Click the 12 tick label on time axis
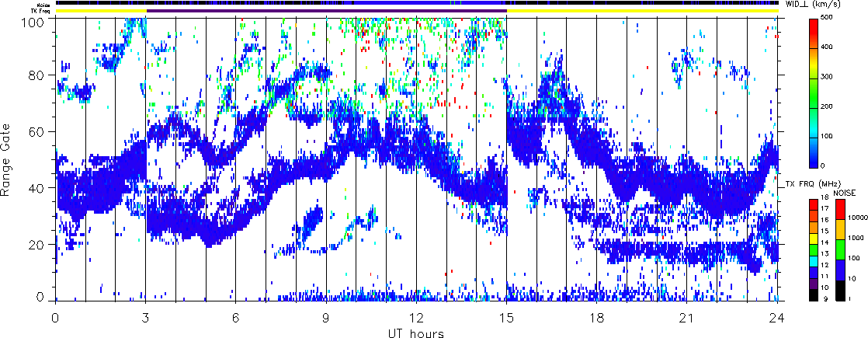868x338 pixels. [x=417, y=319]
